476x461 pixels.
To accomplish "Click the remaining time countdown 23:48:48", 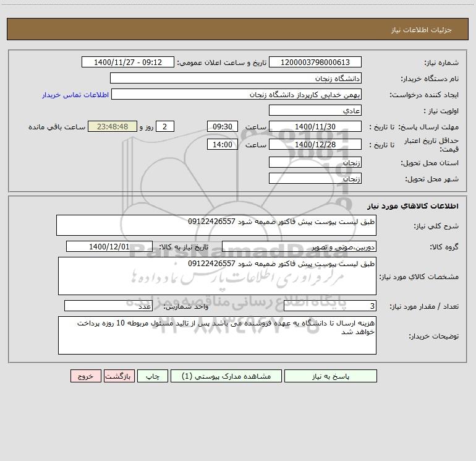I will click(x=113, y=126).
